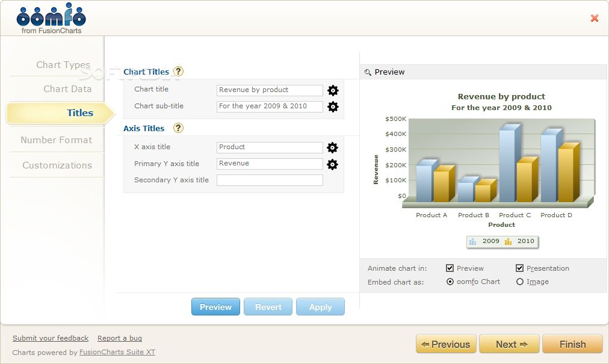
Task: Select the Titles step
Action: click(61, 113)
